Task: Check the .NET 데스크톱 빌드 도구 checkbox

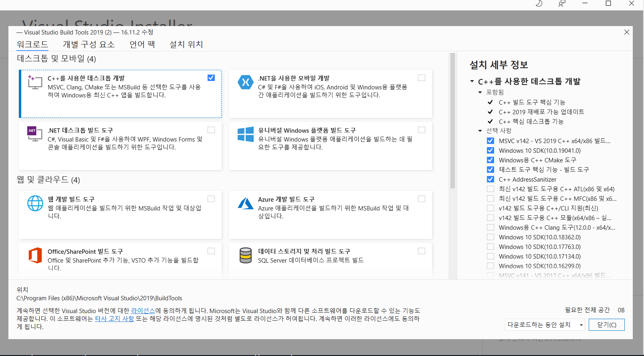Action: point(211,130)
